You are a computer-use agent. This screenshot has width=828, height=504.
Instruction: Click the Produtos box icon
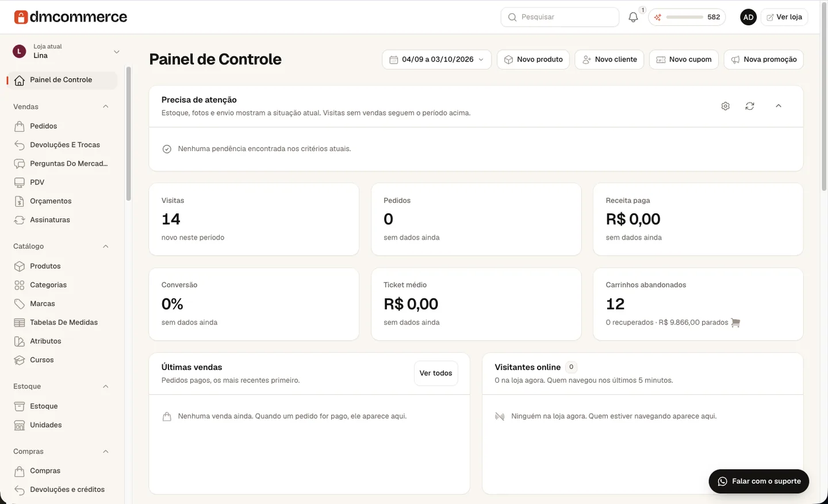coord(20,266)
